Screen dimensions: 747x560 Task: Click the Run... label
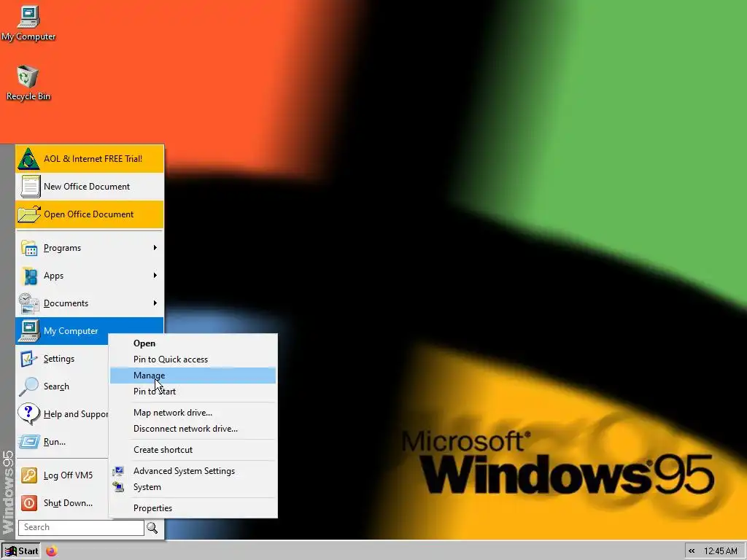tap(55, 442)
